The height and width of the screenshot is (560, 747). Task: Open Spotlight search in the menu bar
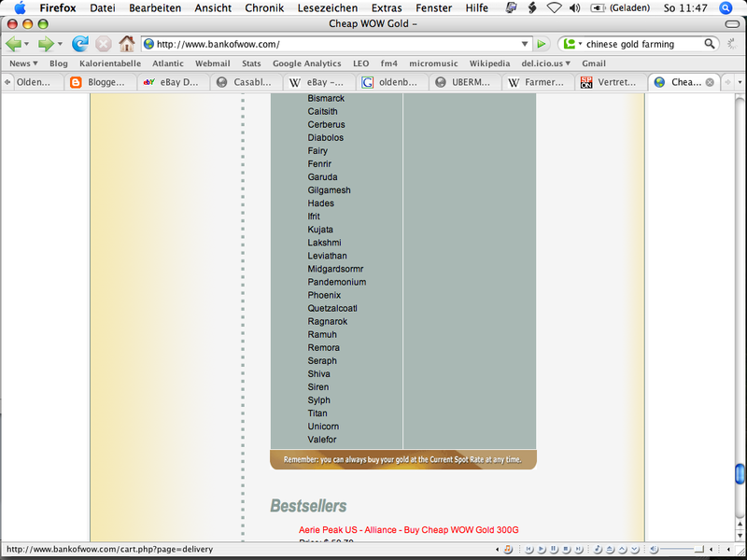coord(726,7)
